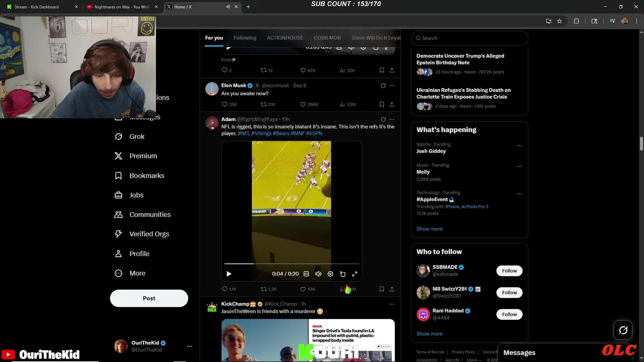Expand the More sidebar menu
Screen dimensions: 644x362
coord(130,273)
